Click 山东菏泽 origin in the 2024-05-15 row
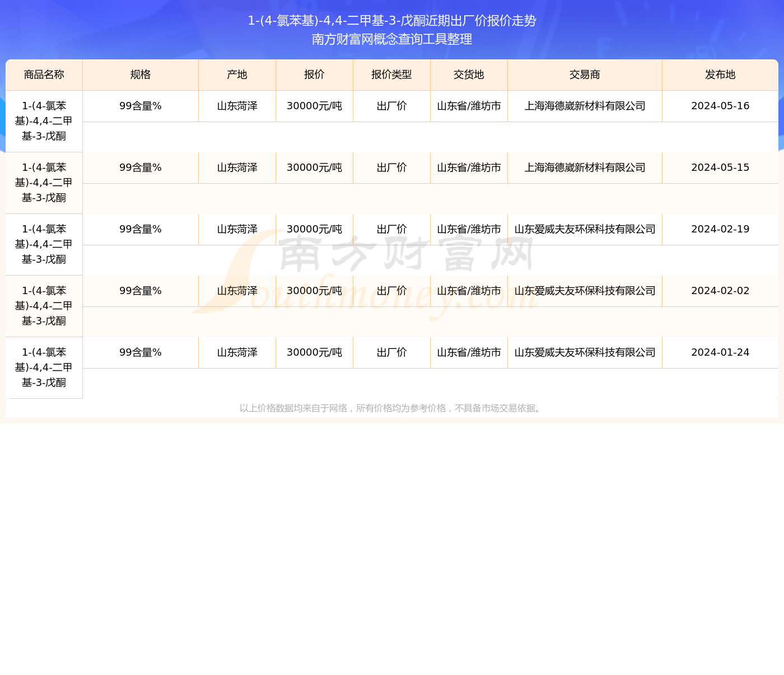 [x=237, y=167]
